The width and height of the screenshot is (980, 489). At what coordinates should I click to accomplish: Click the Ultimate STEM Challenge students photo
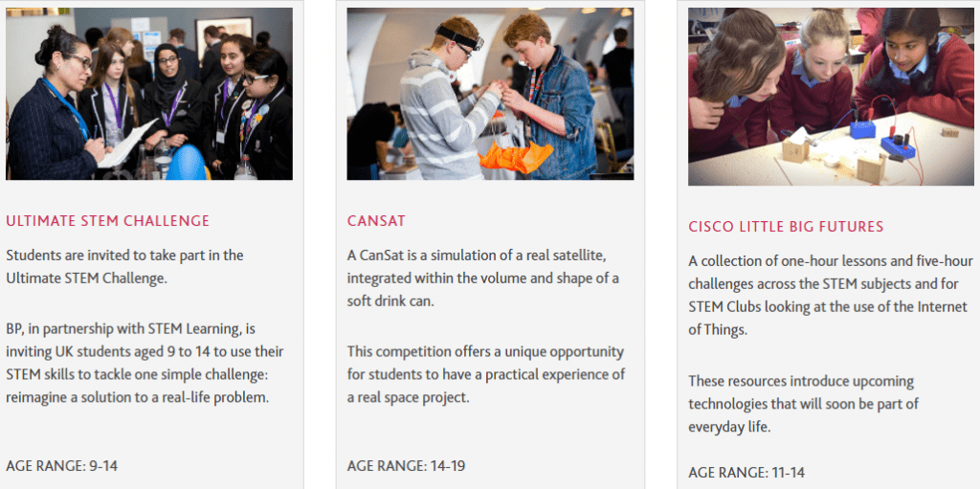coord(148,94)
